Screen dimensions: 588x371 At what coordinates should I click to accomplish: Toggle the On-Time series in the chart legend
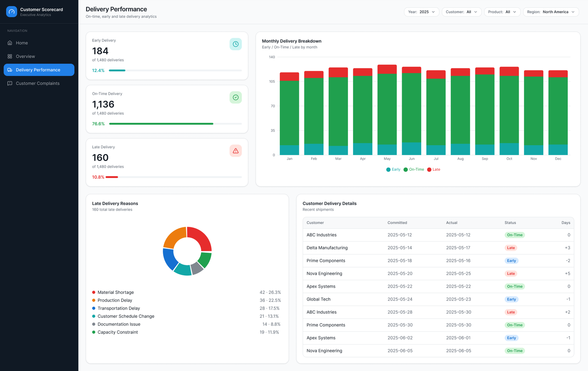pyautogui.click(x=414, y=170)
